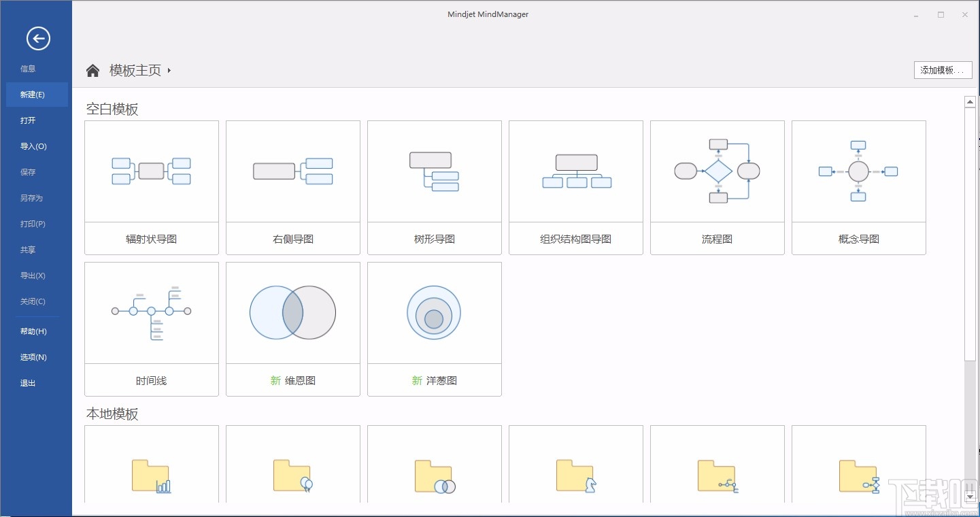Click the 流程图 label
The width and height of the screenshot is (980, 517).
[717, 239]
